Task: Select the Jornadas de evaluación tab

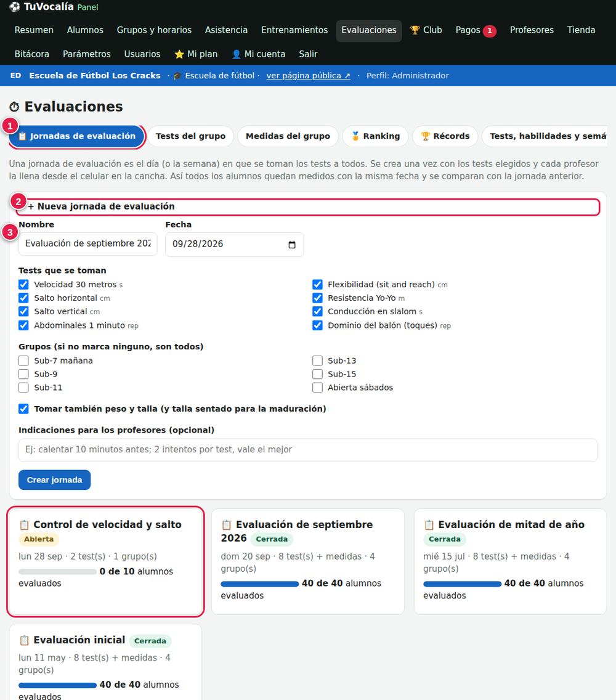Action: pos(77,136)
